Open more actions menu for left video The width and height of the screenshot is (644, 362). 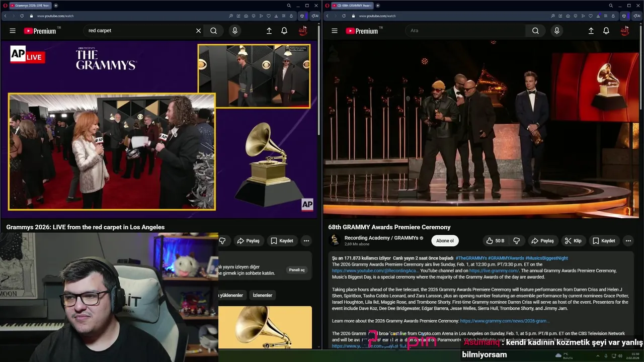pos(306,241)
